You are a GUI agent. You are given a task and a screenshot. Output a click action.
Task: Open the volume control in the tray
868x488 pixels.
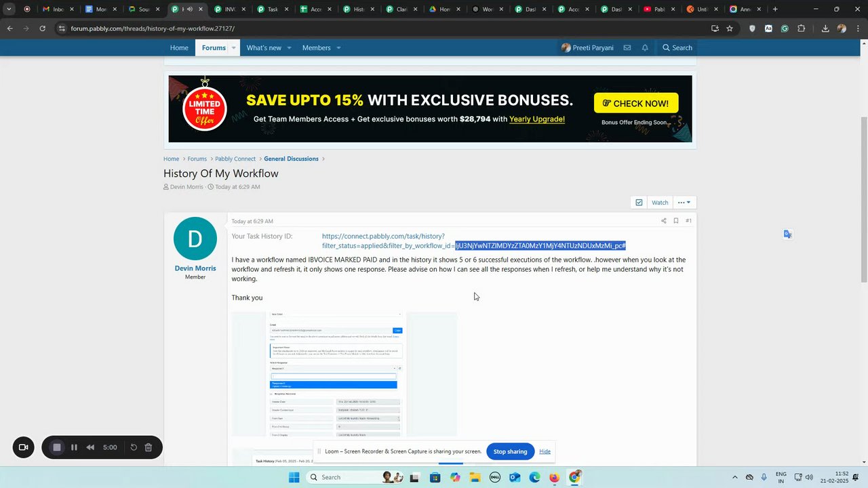(x=809, y=477)
